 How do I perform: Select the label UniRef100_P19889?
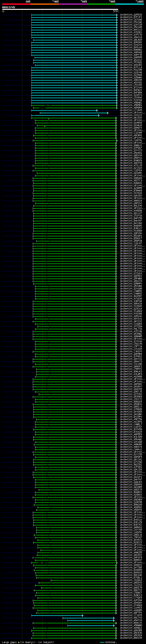(x=131, y=231)
